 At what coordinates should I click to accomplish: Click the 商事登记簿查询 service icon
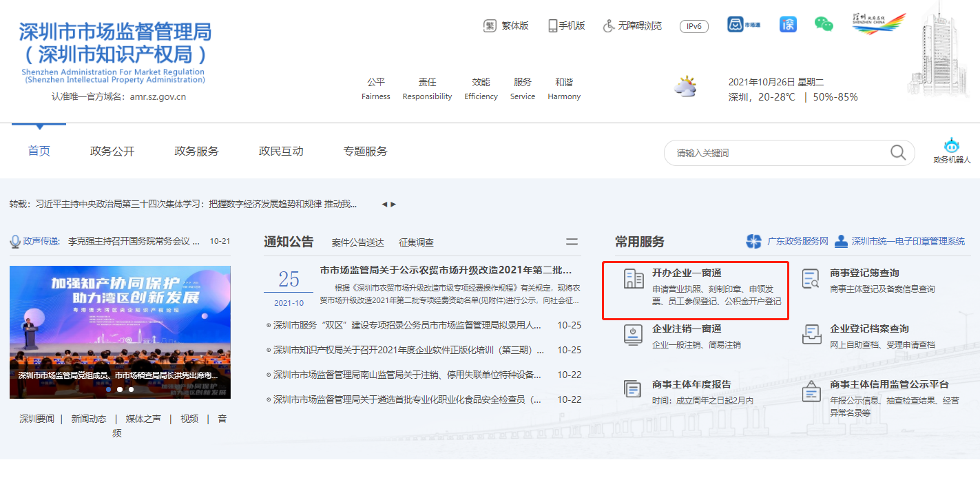pos(811,278)
